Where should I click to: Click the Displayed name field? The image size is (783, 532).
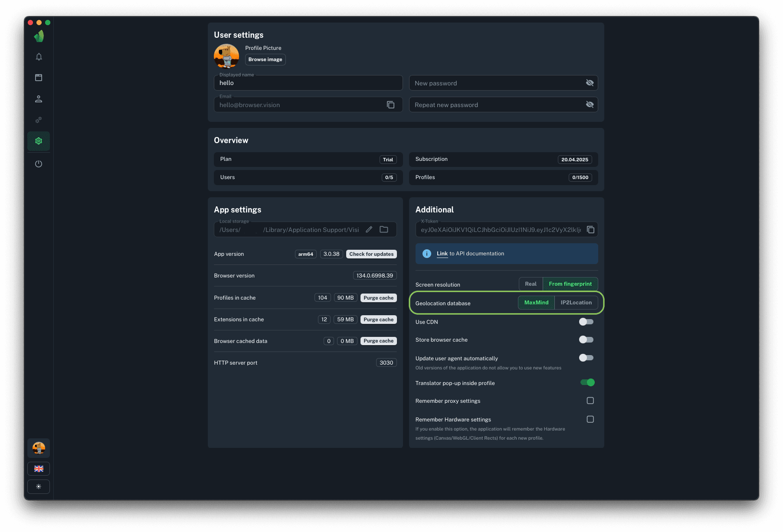pyautogui.click(x=308, y=83)
